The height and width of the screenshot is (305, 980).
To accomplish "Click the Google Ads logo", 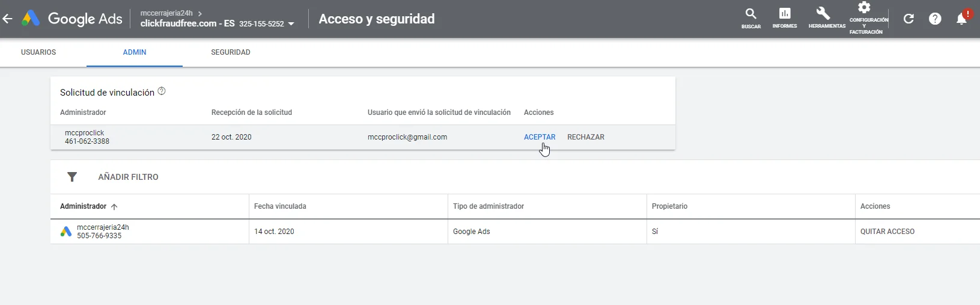I will (x=72, y=19).
